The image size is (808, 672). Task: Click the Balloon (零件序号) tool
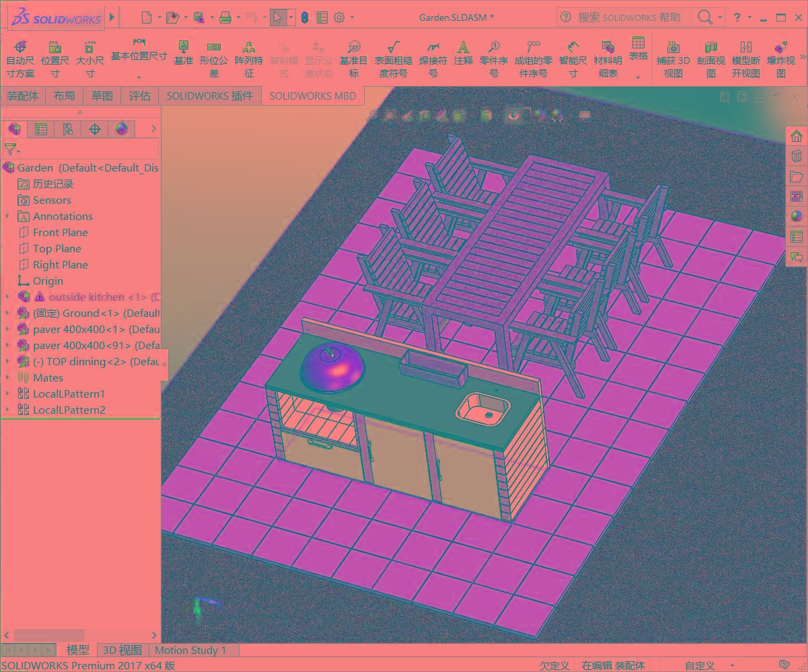[x=494, y=59]
